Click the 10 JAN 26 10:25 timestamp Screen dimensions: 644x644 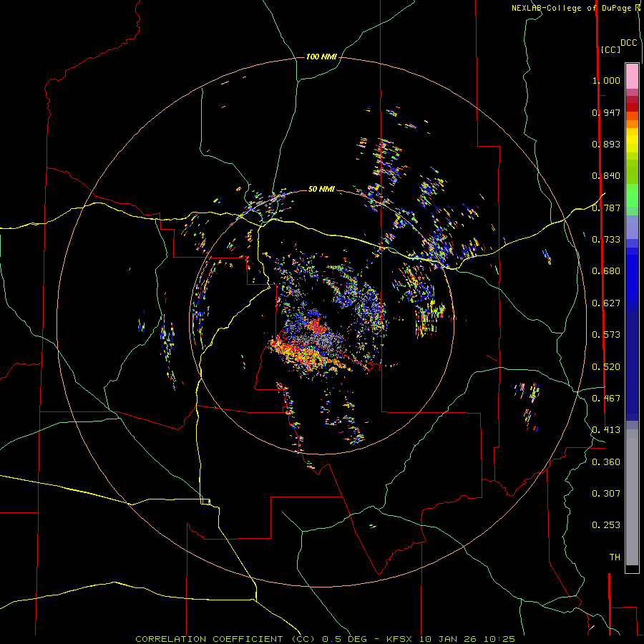pos(467,639)
